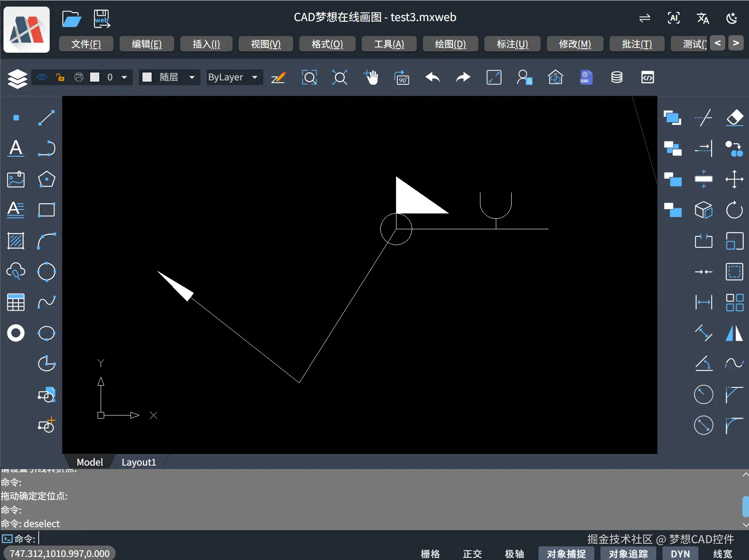Toggle 极轴 polar tracking
749x560 pixels.
coord(514,554)
